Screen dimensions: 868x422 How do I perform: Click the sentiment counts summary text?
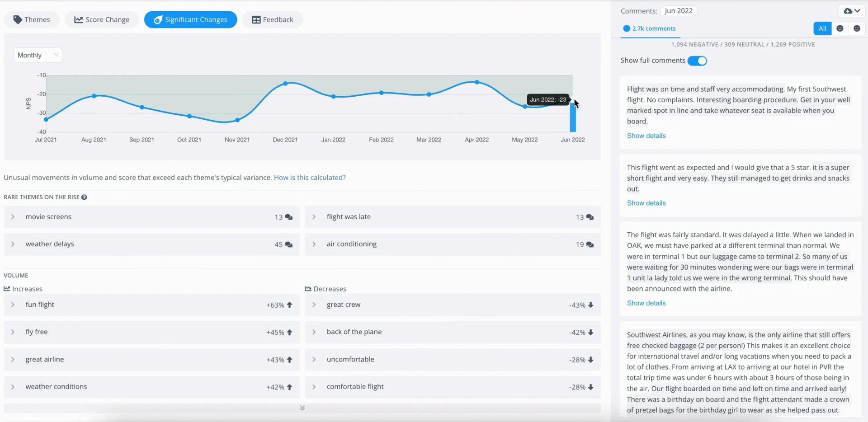coord(743,44)
